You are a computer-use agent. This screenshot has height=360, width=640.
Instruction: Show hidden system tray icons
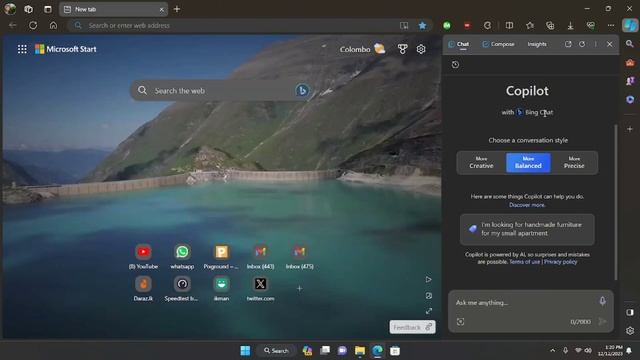point(552,350)
